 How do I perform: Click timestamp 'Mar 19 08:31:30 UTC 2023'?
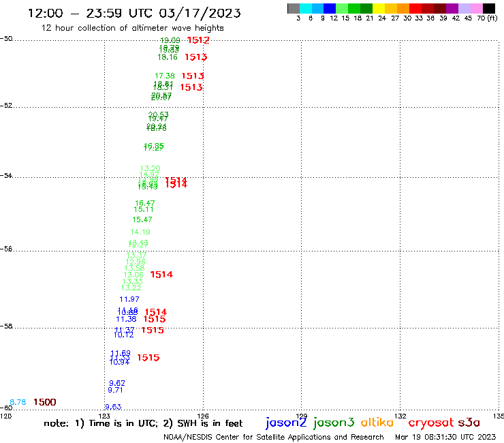coord(445,437)
